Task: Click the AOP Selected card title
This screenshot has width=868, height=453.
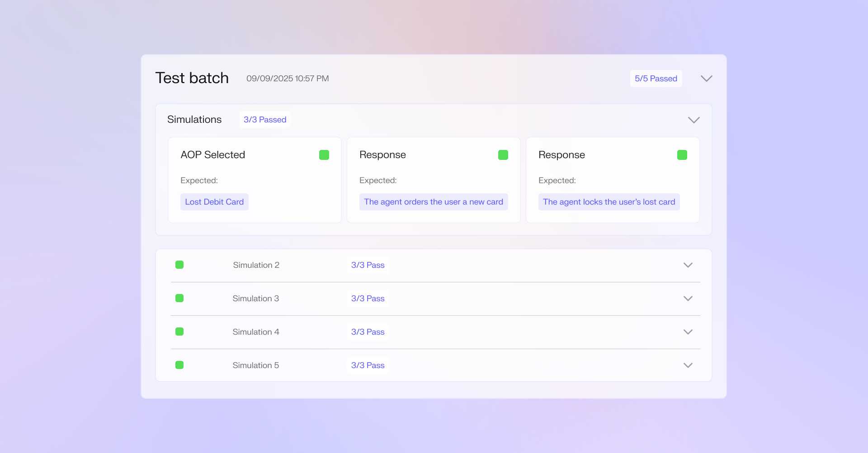Action: click(x=213, y=155)
